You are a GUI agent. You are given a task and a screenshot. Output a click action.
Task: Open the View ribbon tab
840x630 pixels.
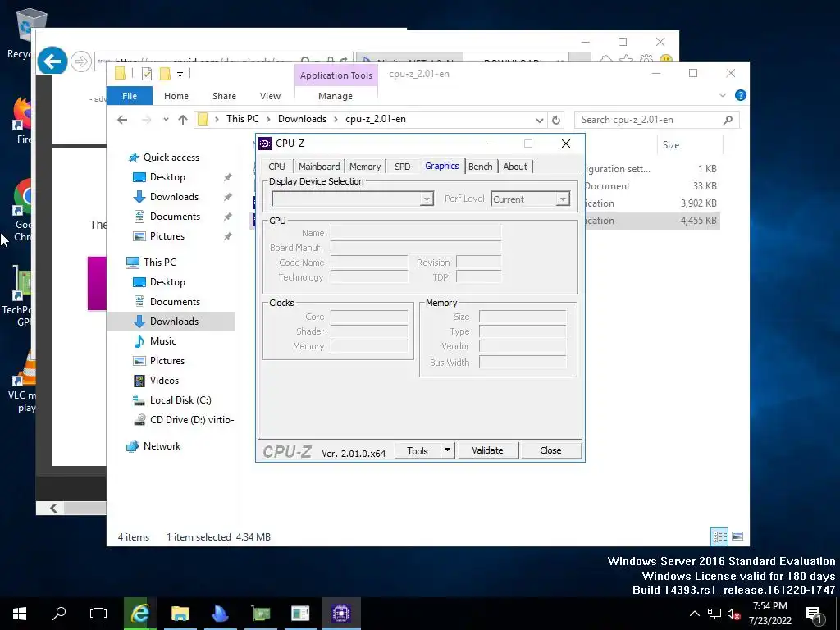(x=270, y=96)
